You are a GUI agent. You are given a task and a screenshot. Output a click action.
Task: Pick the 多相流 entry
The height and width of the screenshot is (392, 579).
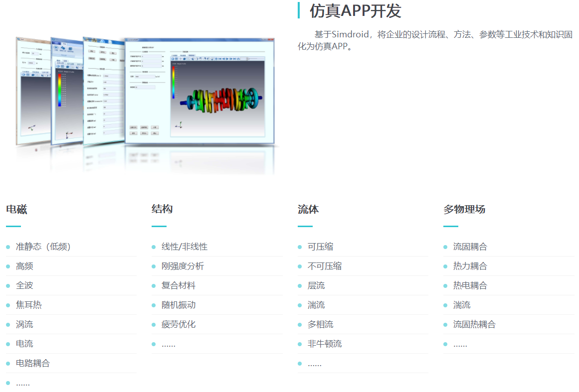pos(320,325)
